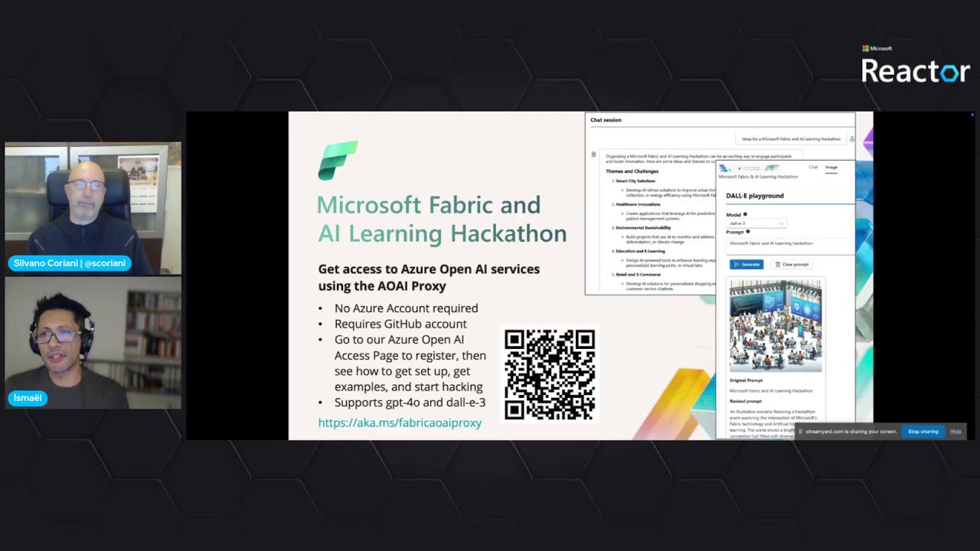980x551 pixels.
Task: Click the 'Microsoft Fabric and AI Learning Hackathon' slide title
Action: (443, 219)
